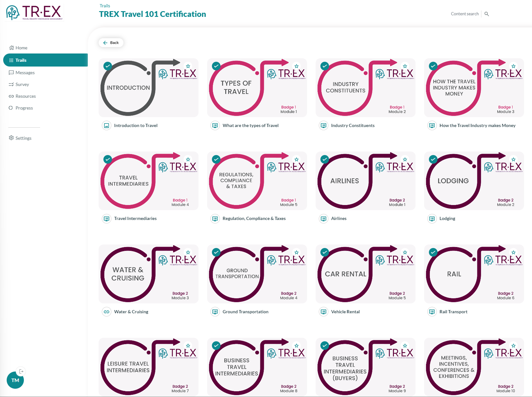Open the Ground Transportation module thumbnail
Viewport: 532px width, 397px height.
[257, 274]
